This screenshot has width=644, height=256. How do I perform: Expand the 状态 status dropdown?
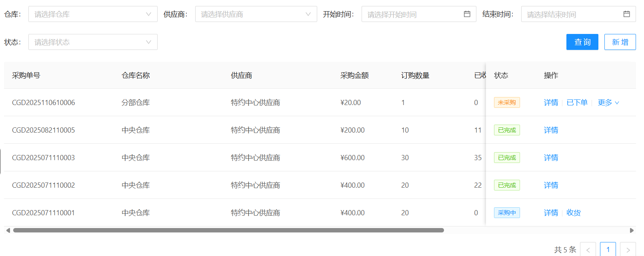click(x=93, y=42)
